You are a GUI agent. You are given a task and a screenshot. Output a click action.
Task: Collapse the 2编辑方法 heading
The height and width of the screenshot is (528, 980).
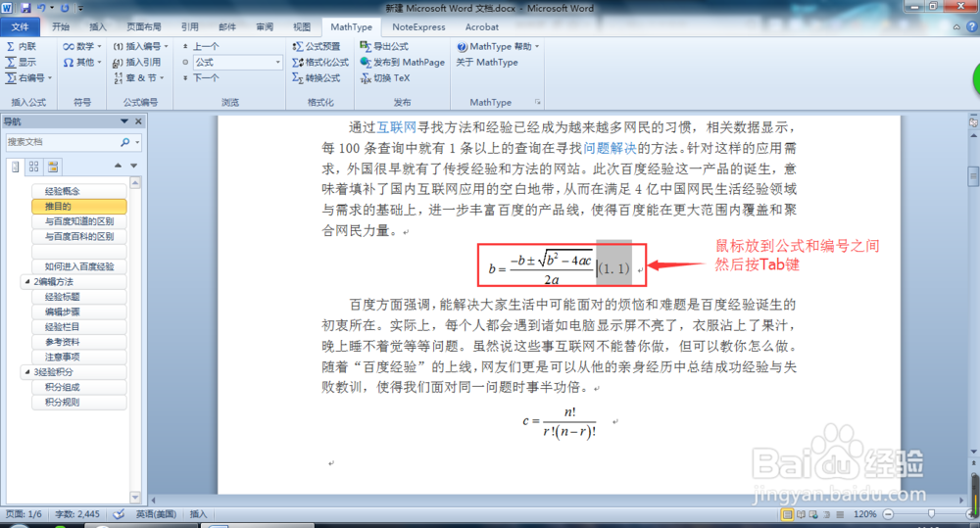click(x=26, y=282)
